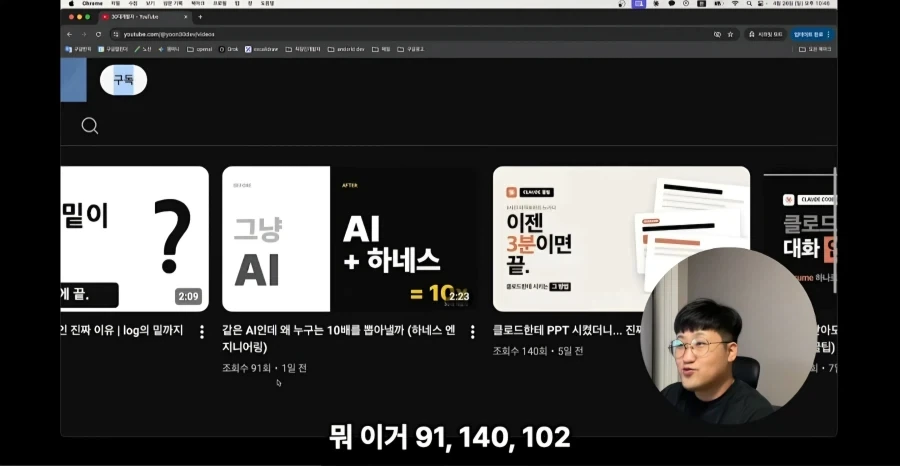Screen dimensions: 900x466
Task: Click the battery status icon
Action: click(718, 3)
